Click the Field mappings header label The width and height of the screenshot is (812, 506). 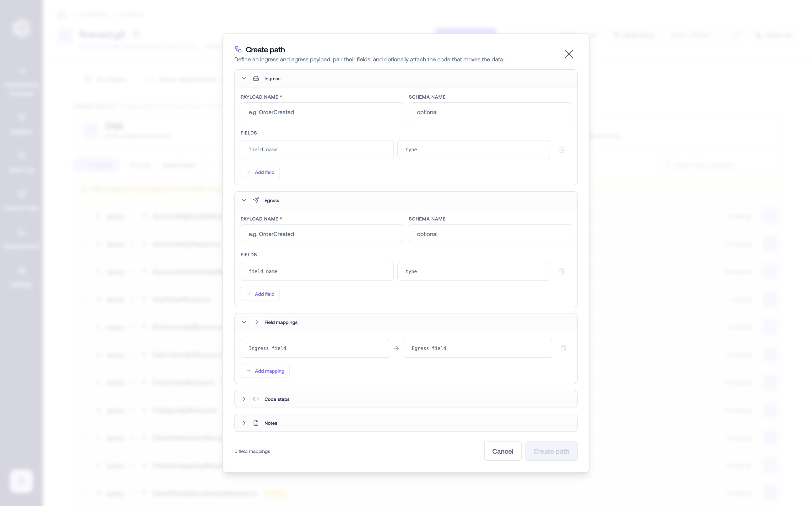tap(281, 322)
